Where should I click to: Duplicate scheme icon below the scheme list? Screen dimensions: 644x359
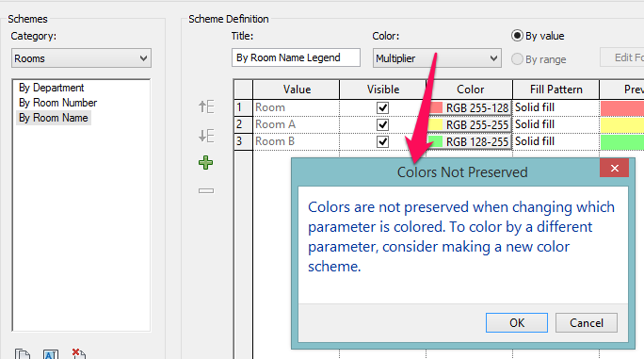pos(23,353)
